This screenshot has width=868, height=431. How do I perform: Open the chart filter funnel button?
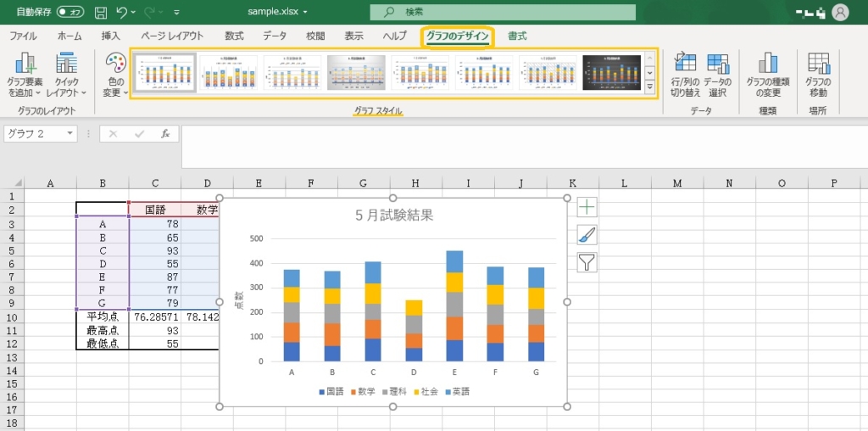pos(587,262)
